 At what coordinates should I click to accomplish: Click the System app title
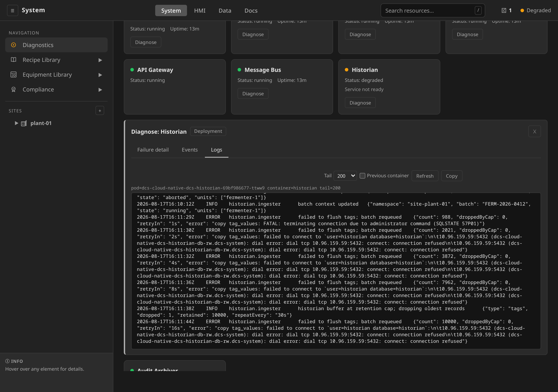(33, 10)
